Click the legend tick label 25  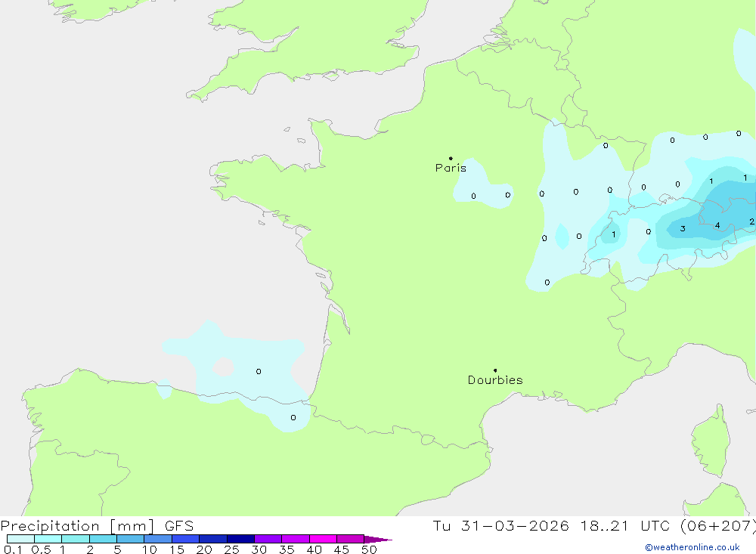[x=231, y=549]
